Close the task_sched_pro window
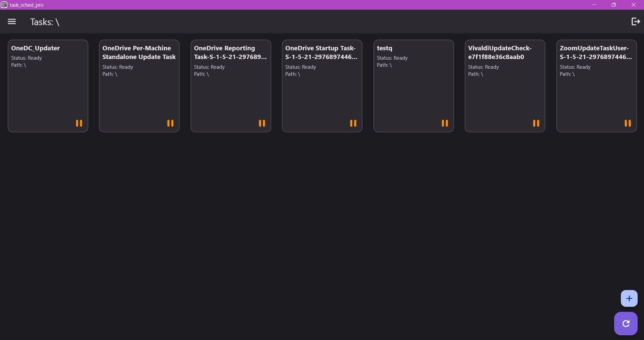The width and height of the screenshot is (644, 340). tap(634, 5)
